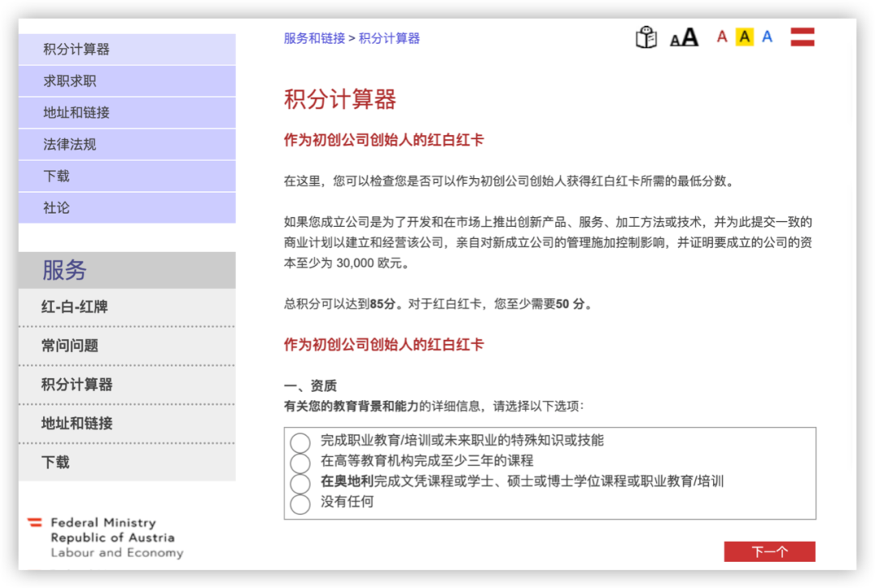Select 完成职业教育/培训 radio option

(301, 442)
